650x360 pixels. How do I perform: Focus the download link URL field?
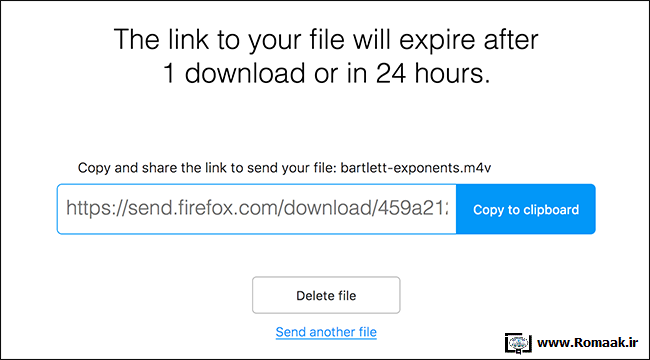pos(257,209)
